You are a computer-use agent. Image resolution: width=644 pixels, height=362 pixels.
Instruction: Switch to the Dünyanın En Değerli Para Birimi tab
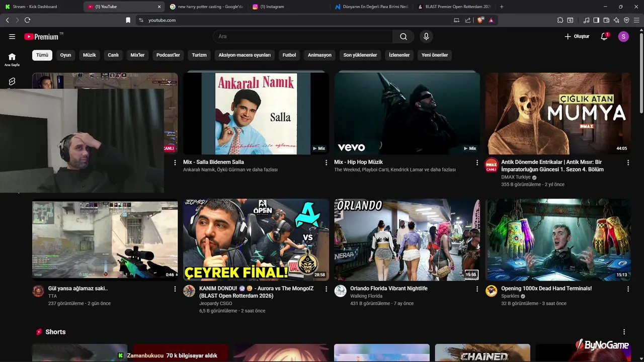[x=371, y=7]
